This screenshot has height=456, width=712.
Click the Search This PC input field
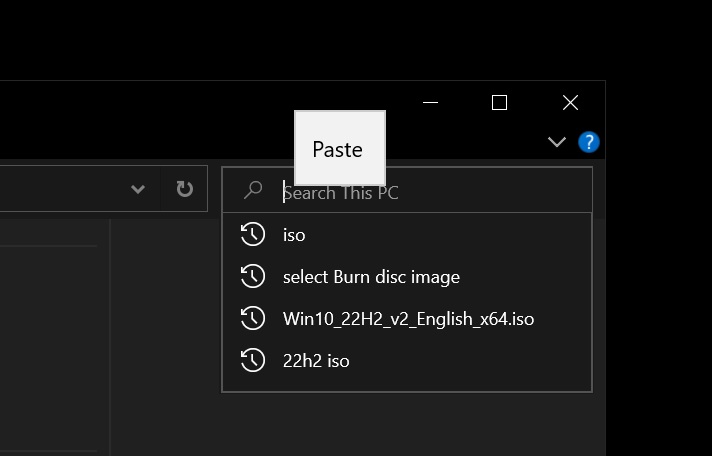tap(407, 192)
